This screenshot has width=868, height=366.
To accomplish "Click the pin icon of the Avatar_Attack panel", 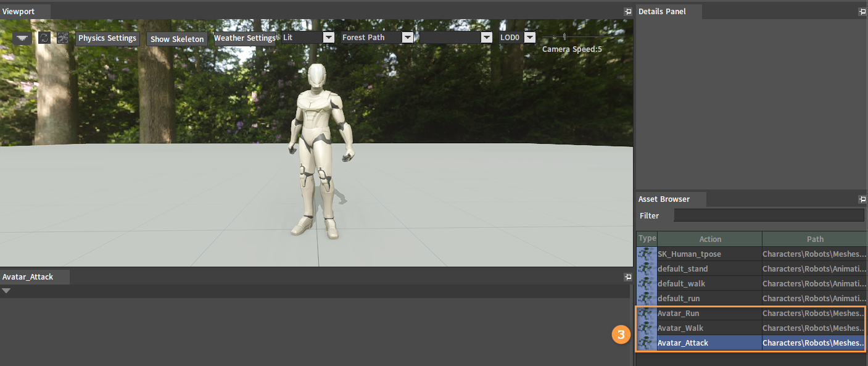I will click(628, 277).
